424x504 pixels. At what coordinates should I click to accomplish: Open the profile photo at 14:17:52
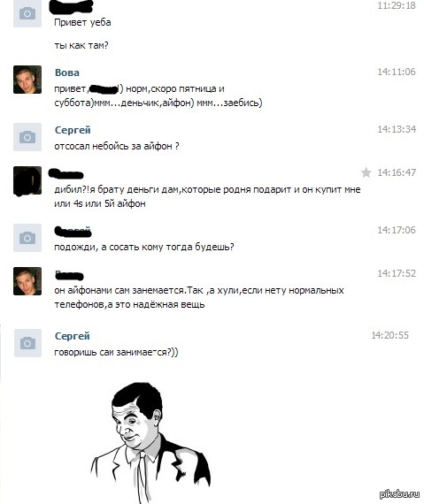27,281
